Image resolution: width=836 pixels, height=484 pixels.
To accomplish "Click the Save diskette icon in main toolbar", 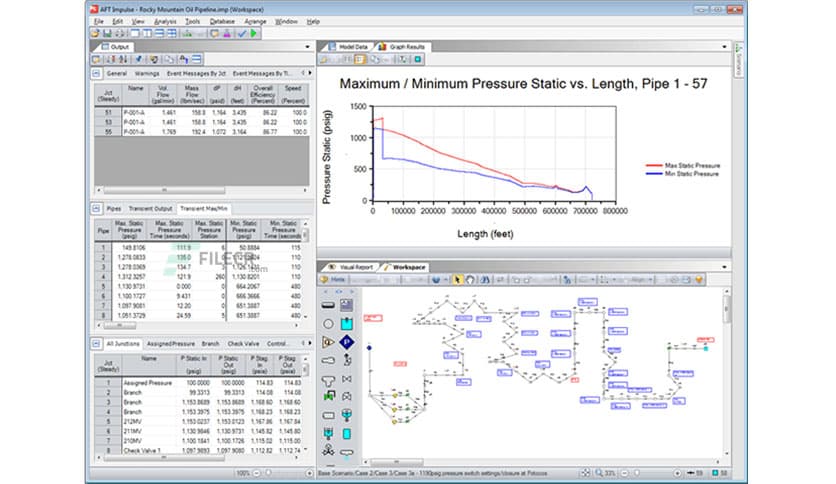I will [107, 33].
